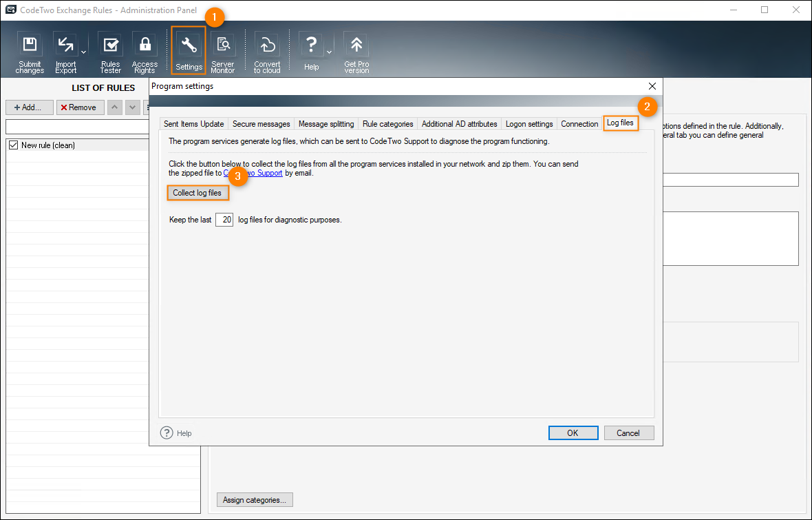Expand the Import Export dropdown arrow
The width and height of the screenshot is (812, 520).
tap(83, 52)
